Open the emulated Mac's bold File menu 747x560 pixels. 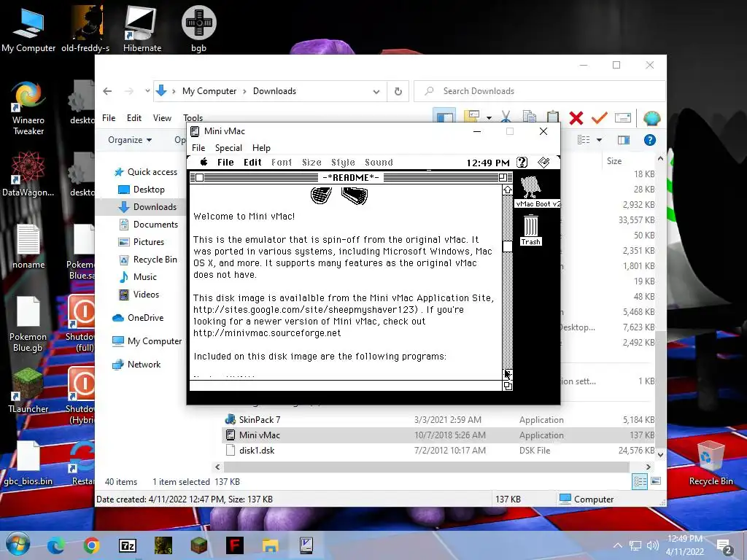(225, 163)
